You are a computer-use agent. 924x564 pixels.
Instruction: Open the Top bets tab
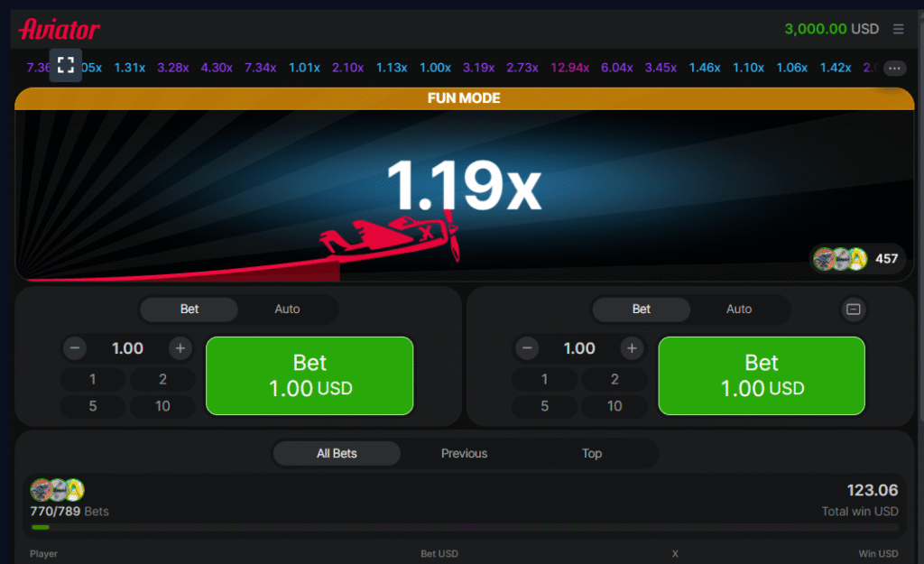pos(592,453)
